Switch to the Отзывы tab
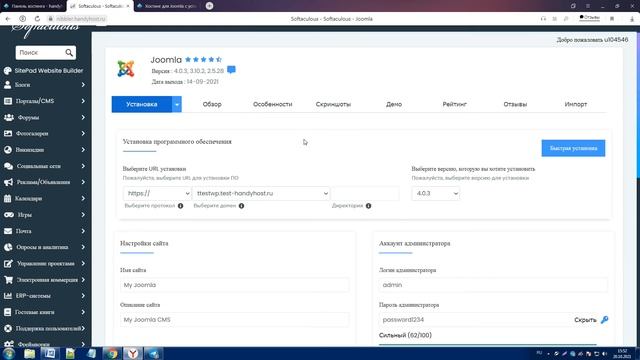640x360 pixels. (515, 104)
